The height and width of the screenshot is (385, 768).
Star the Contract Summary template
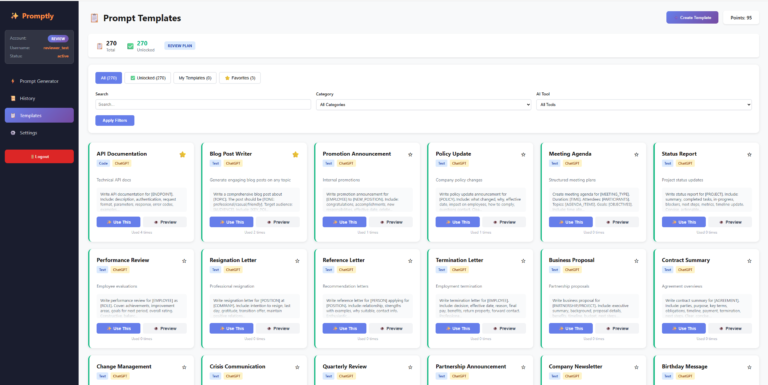coord(749,261)
